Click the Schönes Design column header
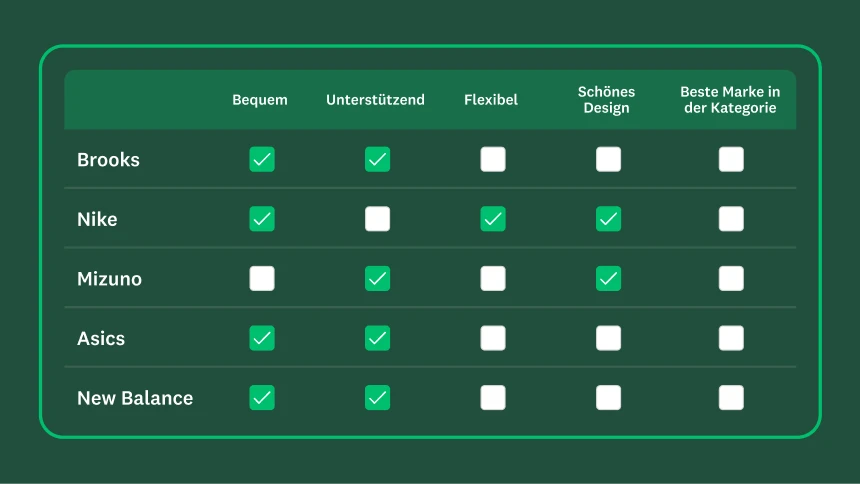Screen dimensions: 860x484 coord(607,100)
